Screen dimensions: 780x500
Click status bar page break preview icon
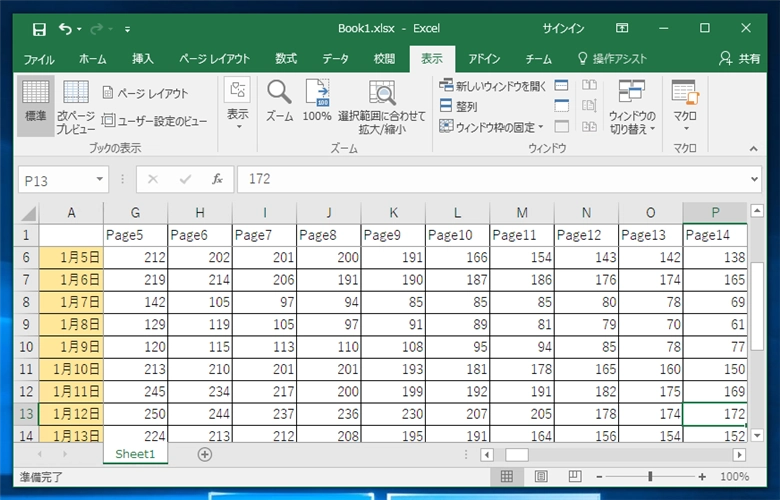(575, 477)
